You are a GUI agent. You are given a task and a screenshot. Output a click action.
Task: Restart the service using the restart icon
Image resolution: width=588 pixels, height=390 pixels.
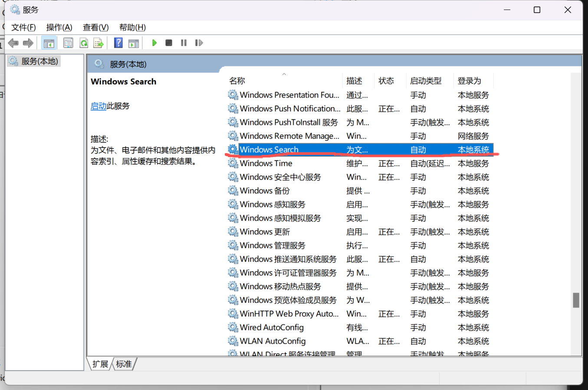[x=198, y=43]
